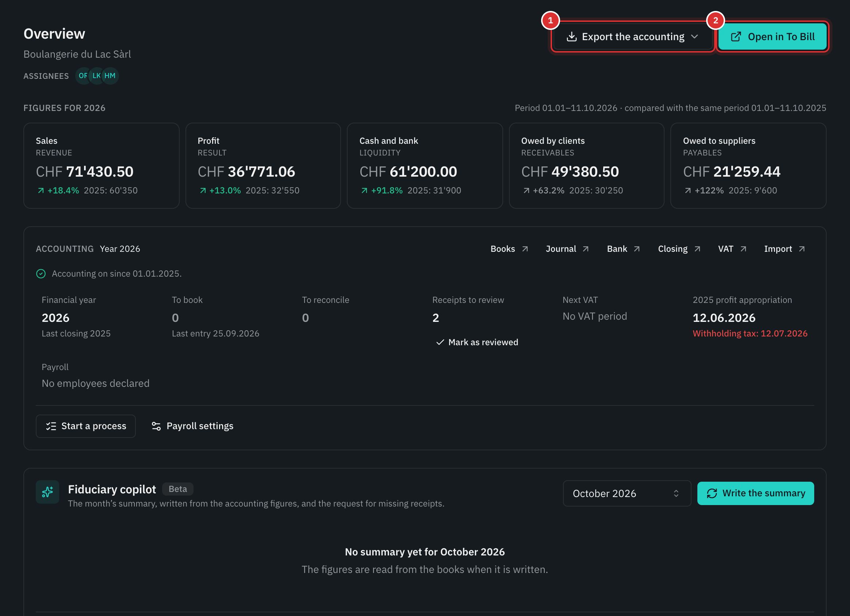Image resolution: width=850 pixels, height=616 pixels.
Task: Click the 2025 profit appropriation date 12.06.2026
Action: point(724,318)
